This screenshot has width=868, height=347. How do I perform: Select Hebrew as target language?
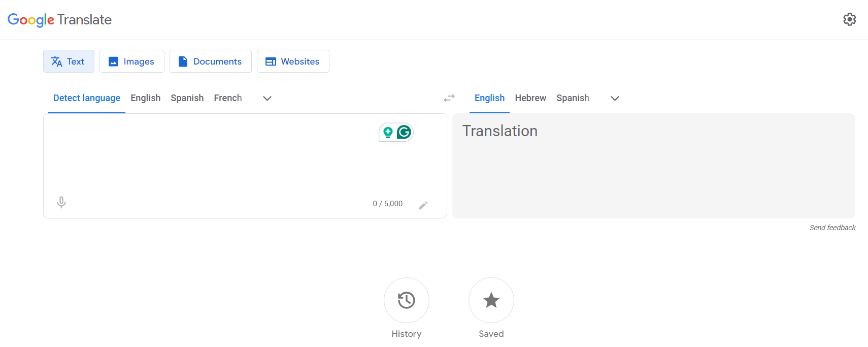click(530, 98)
